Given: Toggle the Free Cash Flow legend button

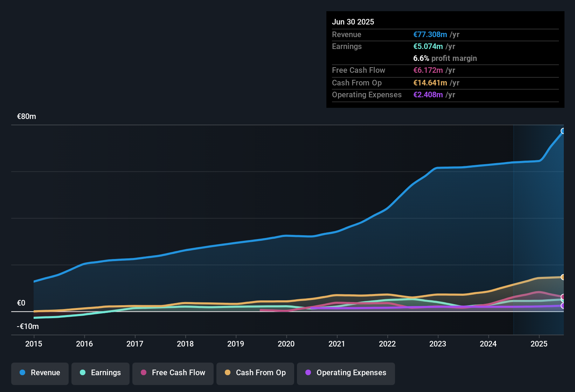Looking at the screenshot, I should click(173, 373).
